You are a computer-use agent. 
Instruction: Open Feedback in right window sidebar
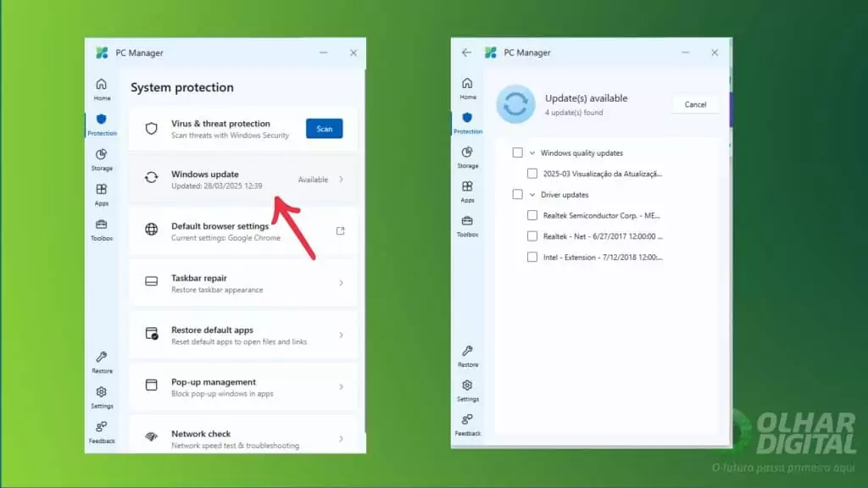point(468,425)
